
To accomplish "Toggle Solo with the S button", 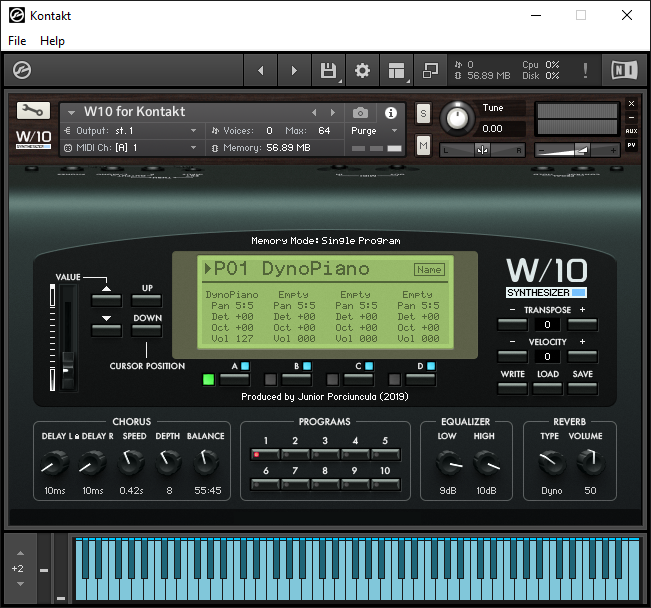I will (423, 113).
